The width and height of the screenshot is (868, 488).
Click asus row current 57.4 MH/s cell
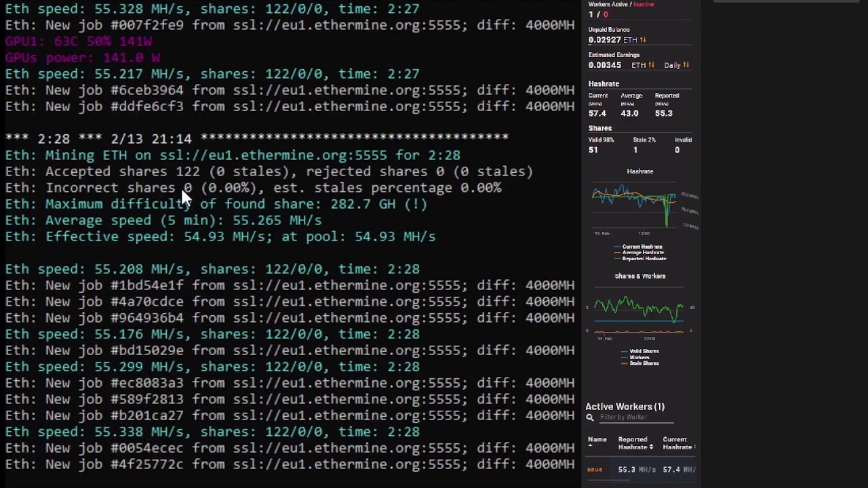(x=679, y=469)
